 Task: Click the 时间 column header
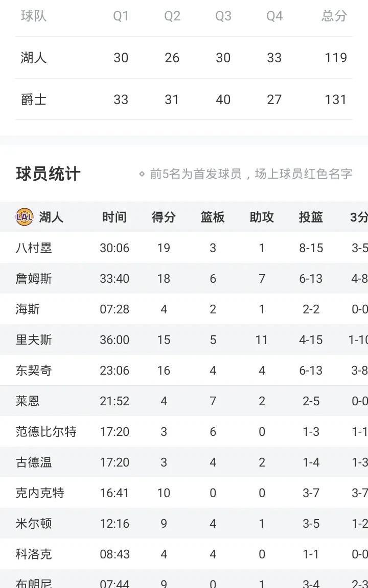pyautogui.click(x=114, y=217)
